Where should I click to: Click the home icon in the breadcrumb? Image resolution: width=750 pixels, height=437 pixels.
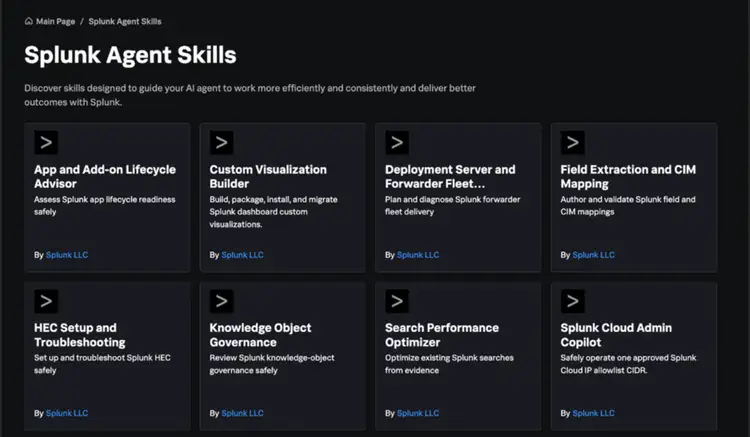point(29,21)
